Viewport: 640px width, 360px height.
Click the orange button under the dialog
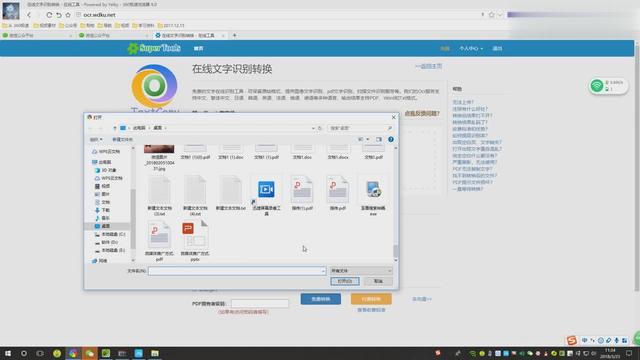click(371, 299)
